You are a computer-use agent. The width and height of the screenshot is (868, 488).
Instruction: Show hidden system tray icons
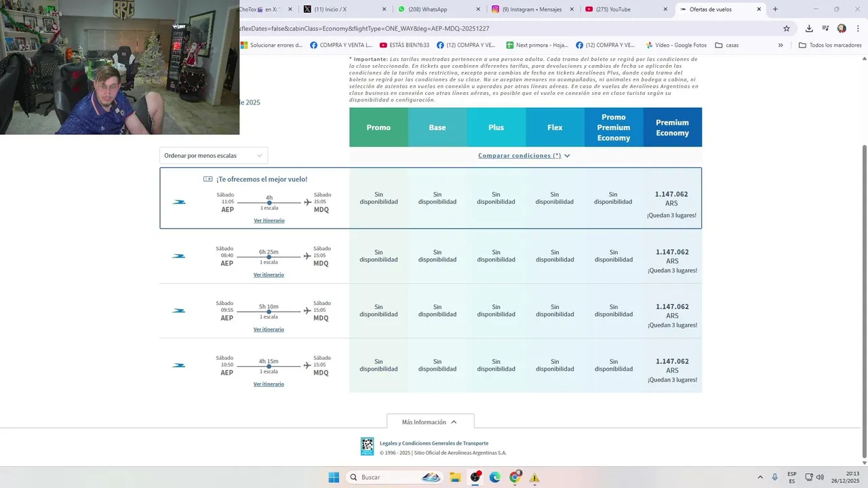pos(760,477)
